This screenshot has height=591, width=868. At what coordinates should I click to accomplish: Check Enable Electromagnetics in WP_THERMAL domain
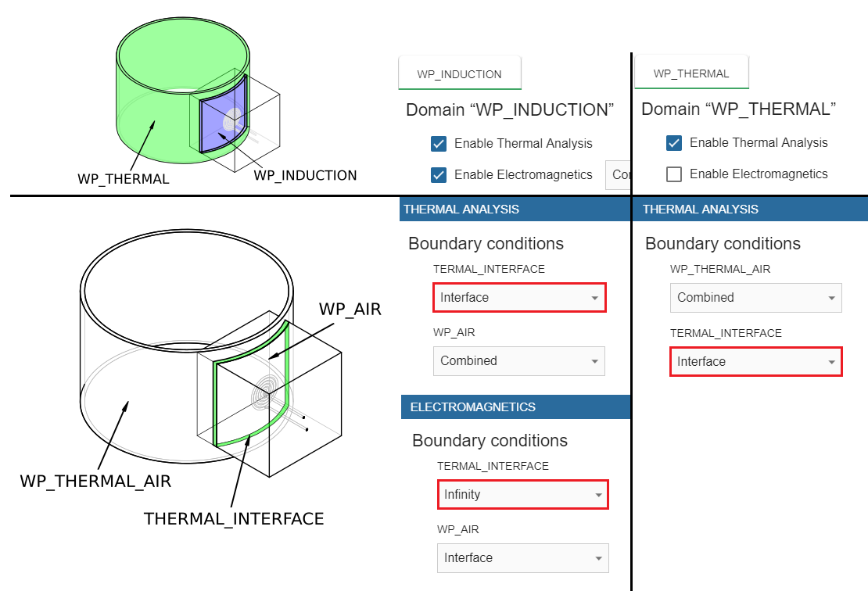pyautogui.click(x=674, y=174)
